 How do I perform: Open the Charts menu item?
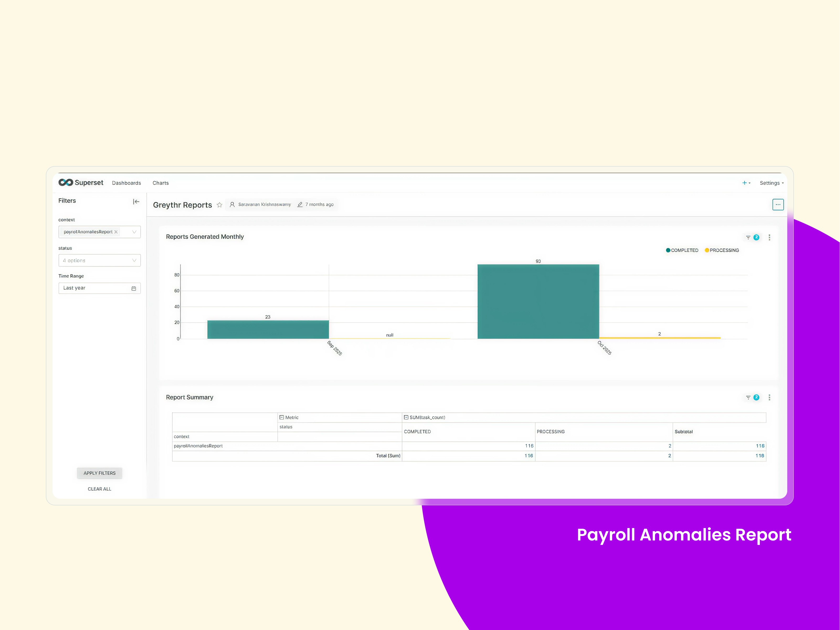(x=161, y=183)
